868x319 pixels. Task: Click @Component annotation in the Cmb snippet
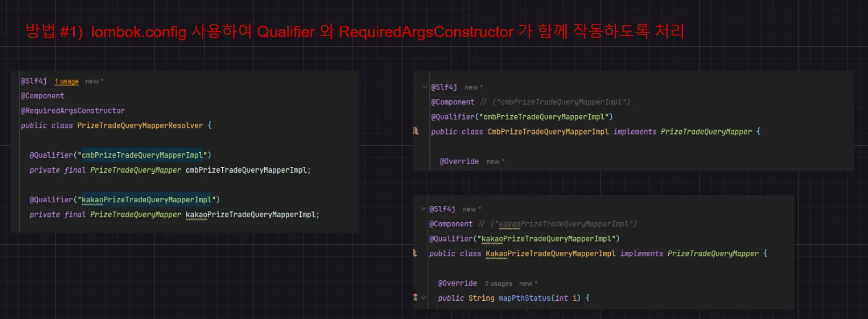tap(453, 102)
